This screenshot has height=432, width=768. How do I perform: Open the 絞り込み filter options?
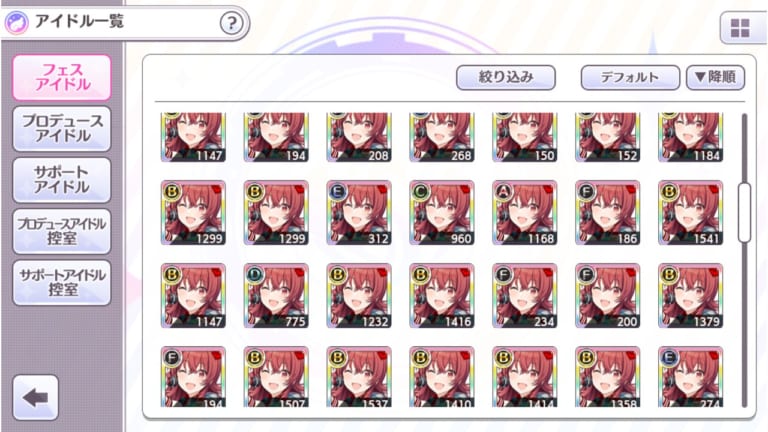[506, 77]
